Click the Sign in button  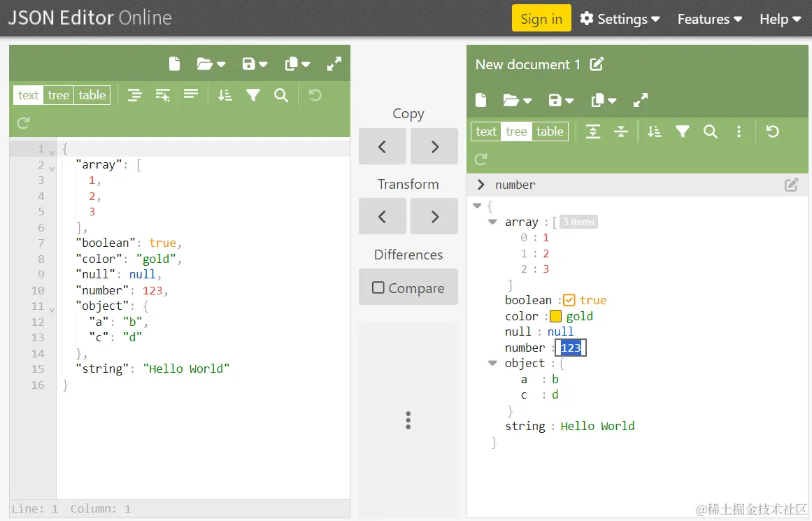coord(541,19)
